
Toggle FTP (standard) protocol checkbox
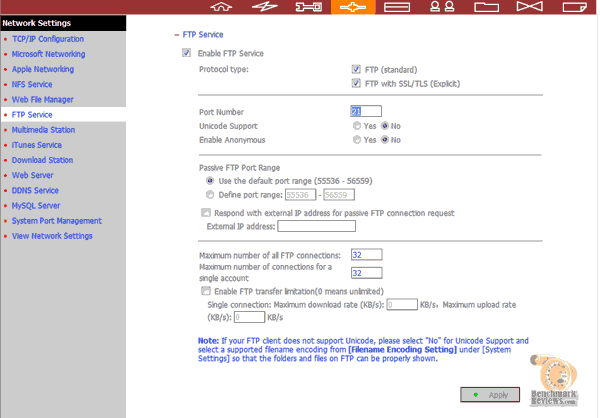[x=356, y=69]
